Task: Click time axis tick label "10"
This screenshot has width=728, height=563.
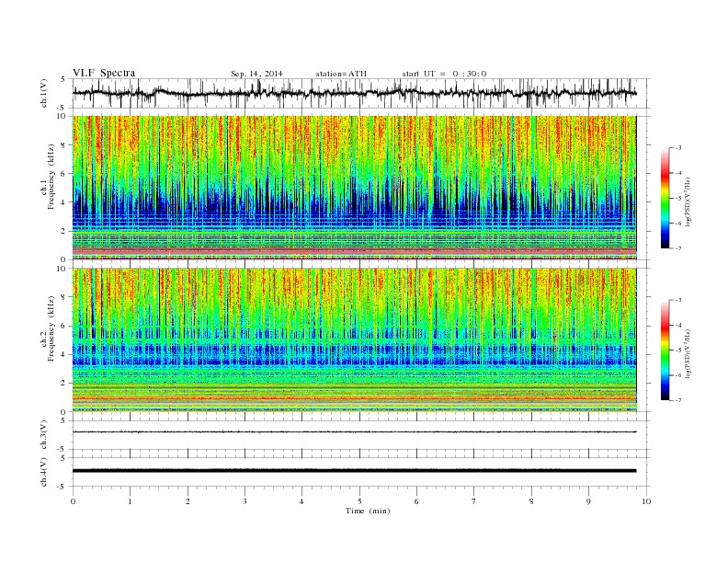Action: (x=646, y=501)
